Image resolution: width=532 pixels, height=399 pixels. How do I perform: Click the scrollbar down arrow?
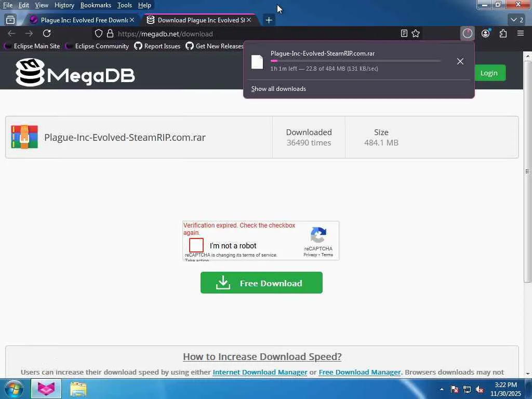[x=527, y=374]
